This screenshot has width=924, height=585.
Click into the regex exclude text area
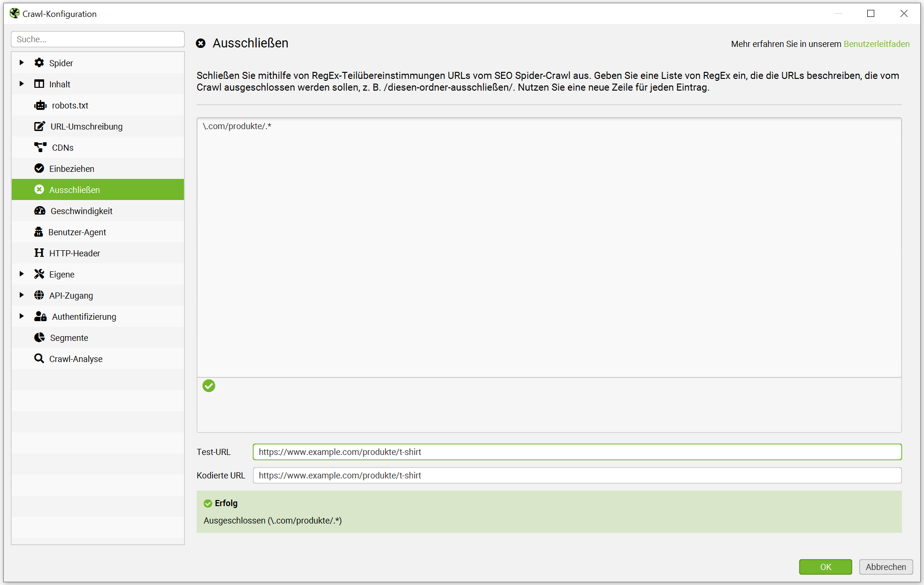pos(549,247)
